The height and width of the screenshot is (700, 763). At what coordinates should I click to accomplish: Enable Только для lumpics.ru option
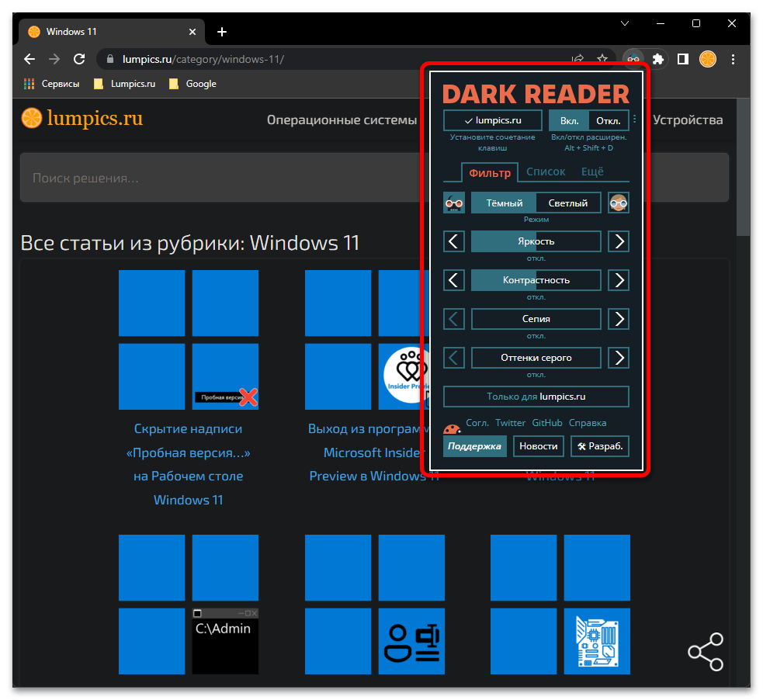tap(536, 397)
